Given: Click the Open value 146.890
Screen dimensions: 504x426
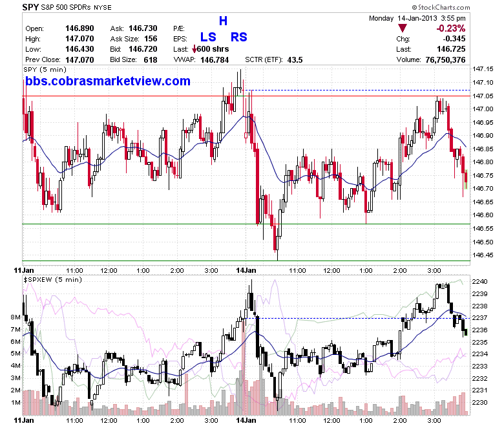Looking at the screenshot, I should click(79, 28).
